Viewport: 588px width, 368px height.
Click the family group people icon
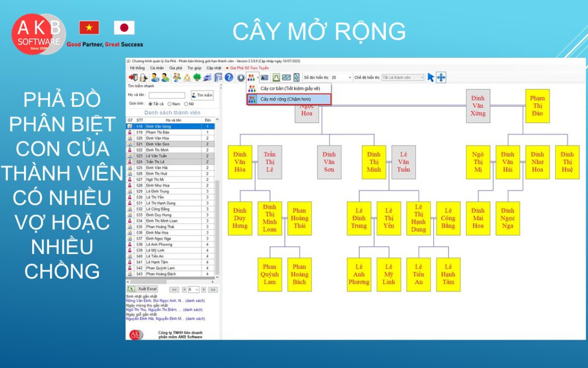[176, 77]
